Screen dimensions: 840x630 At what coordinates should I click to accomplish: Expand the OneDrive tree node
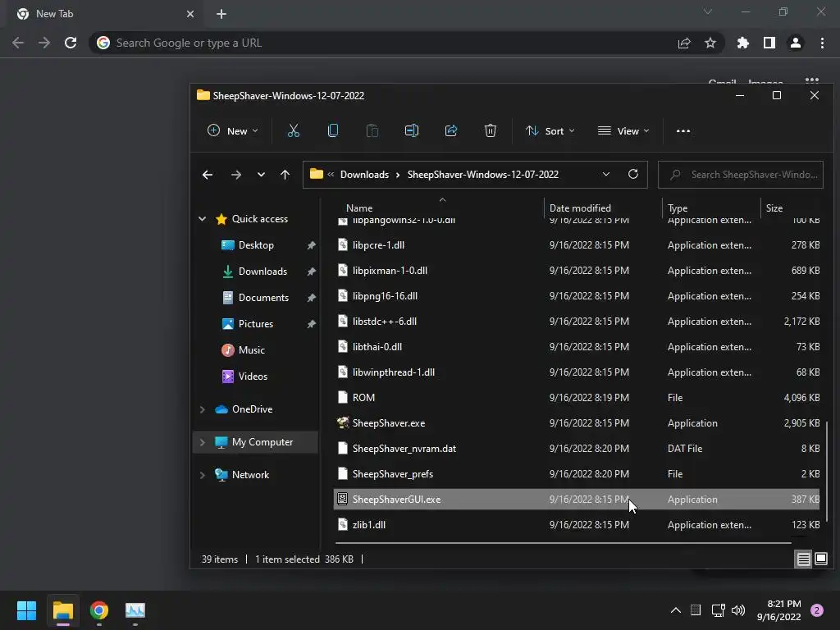[x=202, y=409]
